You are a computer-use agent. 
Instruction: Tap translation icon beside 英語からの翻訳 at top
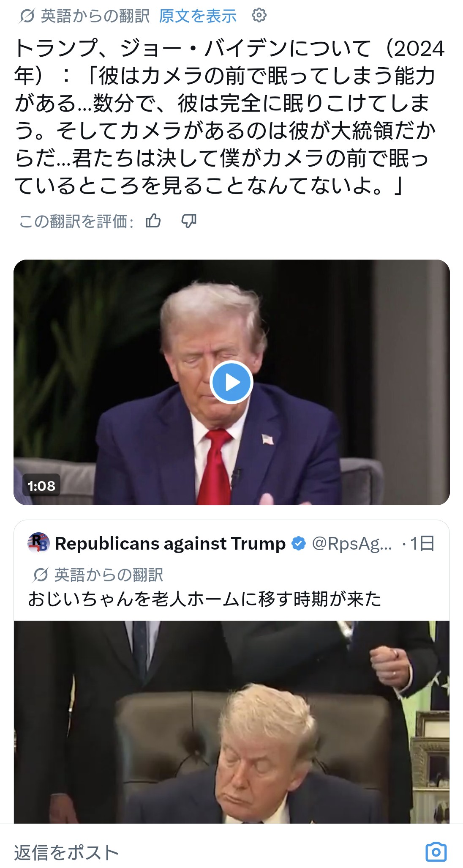tap(27, 16)
